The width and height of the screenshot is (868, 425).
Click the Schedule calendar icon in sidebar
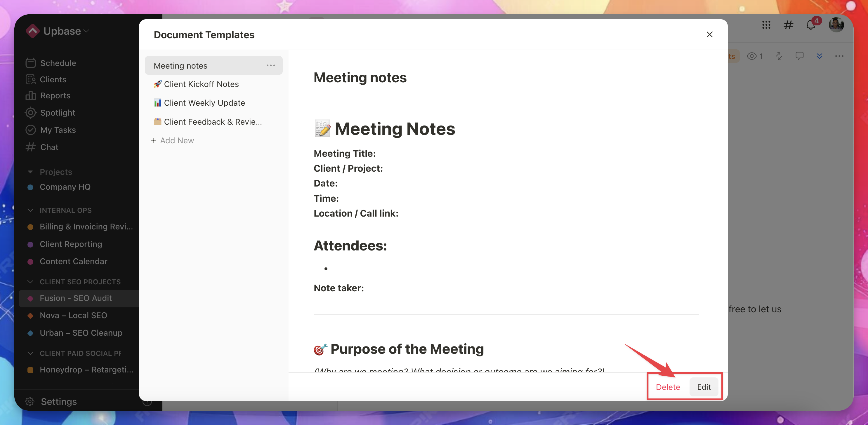[30, 63]
